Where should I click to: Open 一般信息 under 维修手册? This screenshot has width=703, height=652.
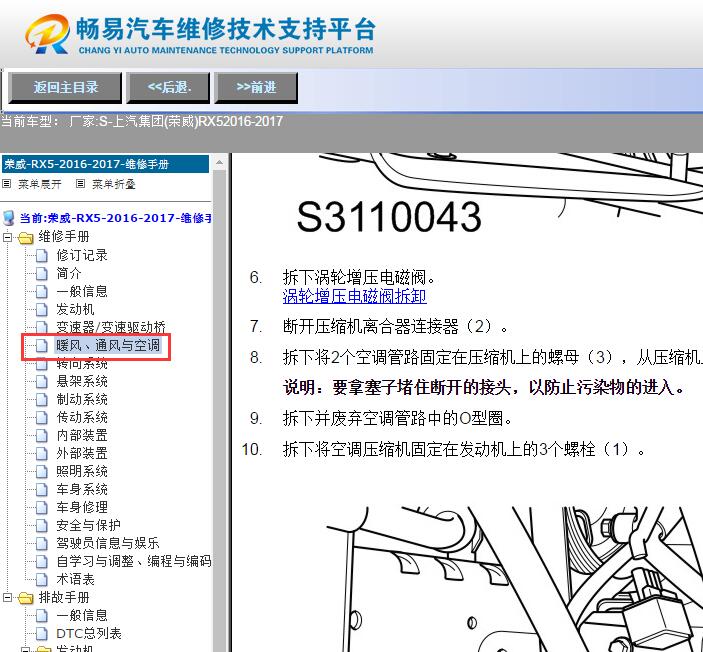(x=82, y=291)
